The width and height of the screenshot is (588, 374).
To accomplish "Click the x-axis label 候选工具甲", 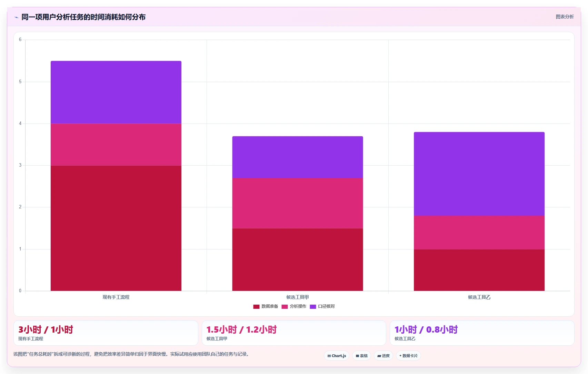I will tap(297, 297).
